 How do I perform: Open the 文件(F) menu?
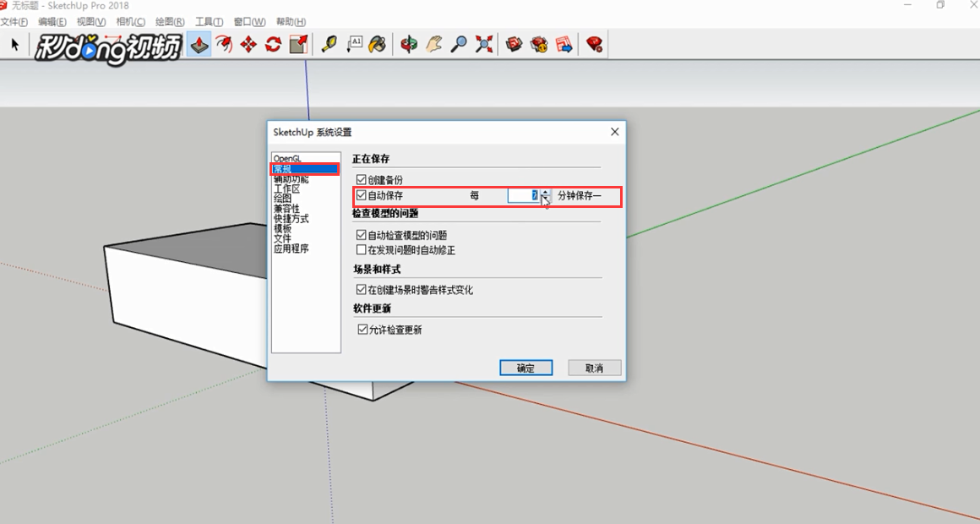[x=14, y=22]
